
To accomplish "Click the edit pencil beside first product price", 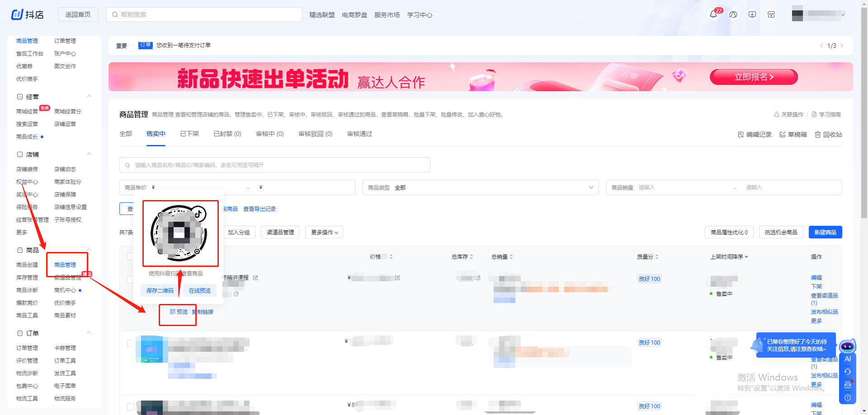I will point(397,278).
